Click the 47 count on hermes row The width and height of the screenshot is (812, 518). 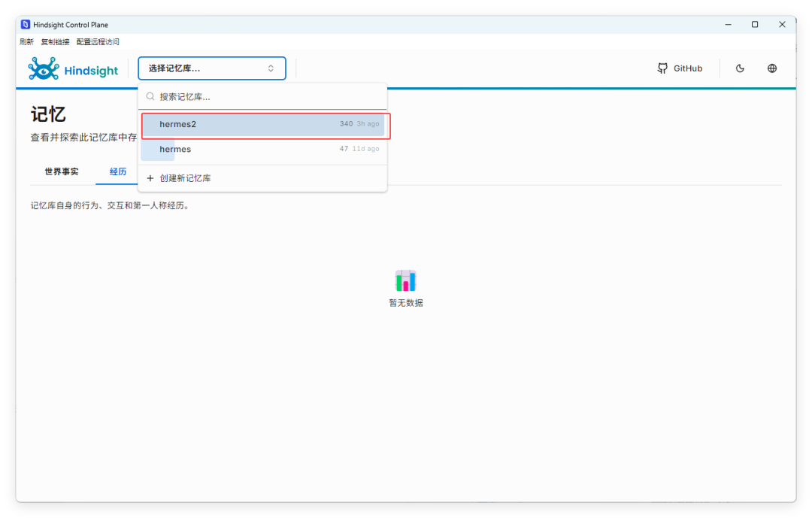(344, 149)
